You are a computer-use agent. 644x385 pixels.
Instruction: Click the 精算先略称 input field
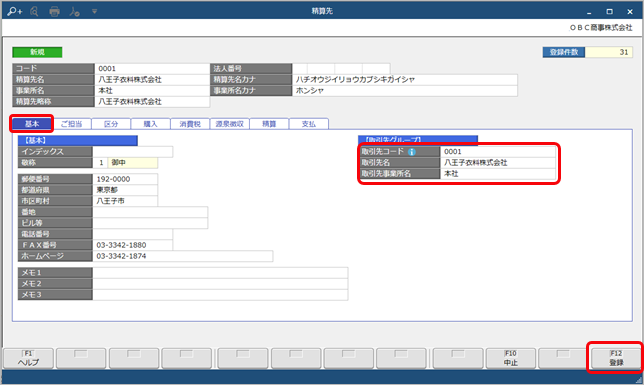[x=152, y=102]
